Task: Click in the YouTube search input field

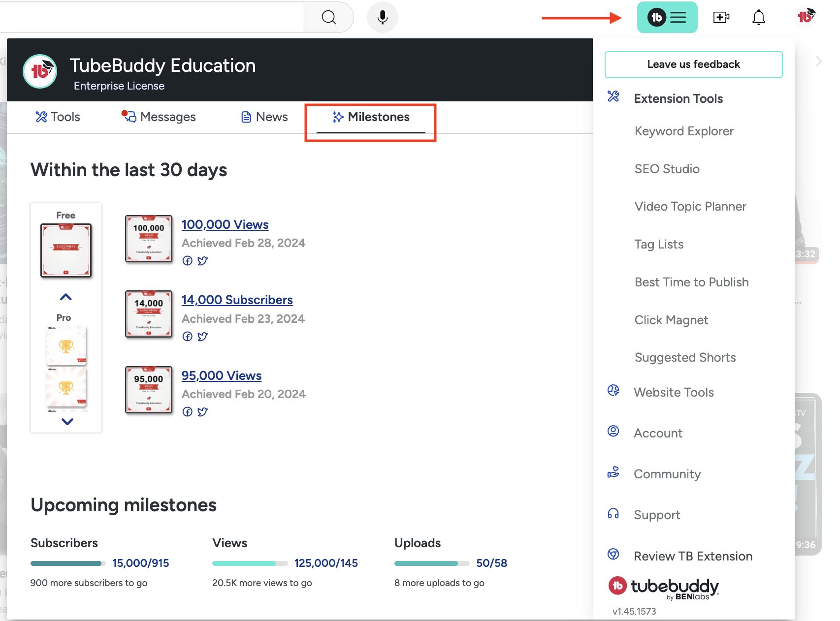Action: tap(152, 17)
